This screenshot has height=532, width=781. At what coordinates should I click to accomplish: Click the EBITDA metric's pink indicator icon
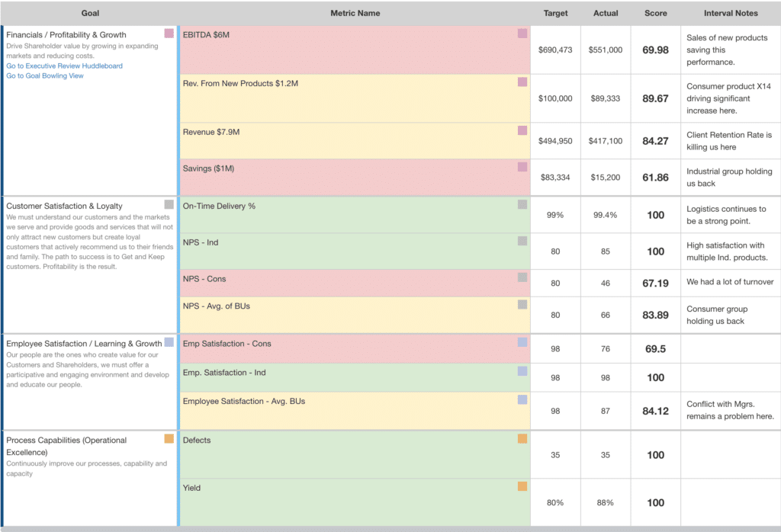(x=522, y=34)
